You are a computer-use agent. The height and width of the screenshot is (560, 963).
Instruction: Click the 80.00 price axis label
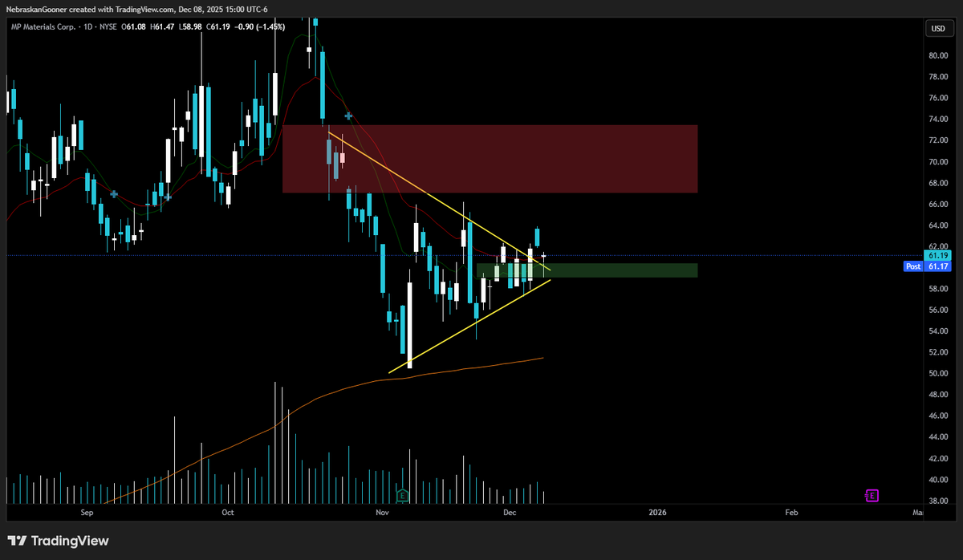pyautogui.click(x=937, y=55)
